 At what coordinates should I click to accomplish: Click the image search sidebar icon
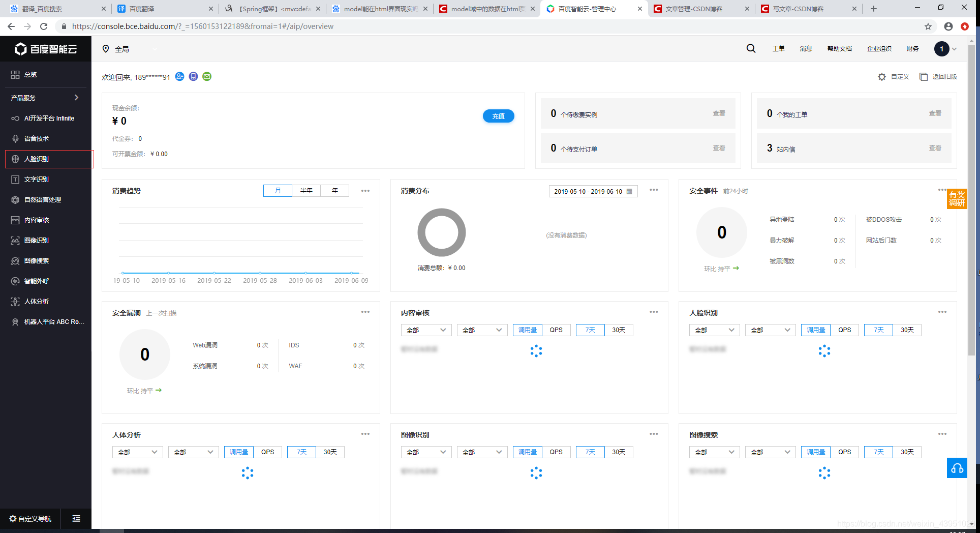tap(15, 260)
